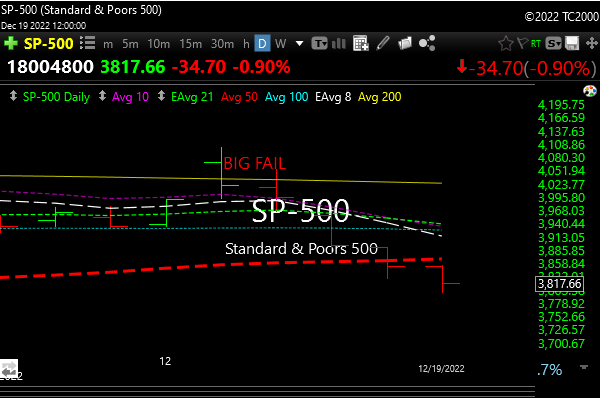Click the flag symbol icon

click(x=522, y=43)
